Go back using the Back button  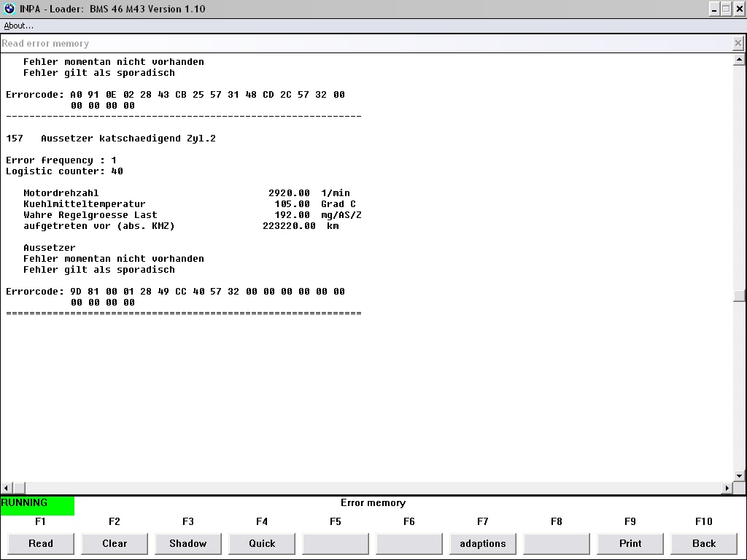[704, 543]
